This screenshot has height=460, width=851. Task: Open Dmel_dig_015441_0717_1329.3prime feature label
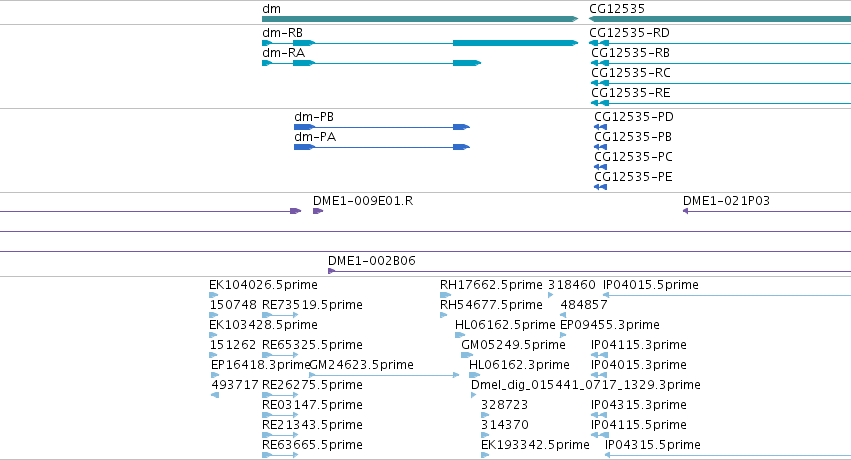tap(586, 386)
